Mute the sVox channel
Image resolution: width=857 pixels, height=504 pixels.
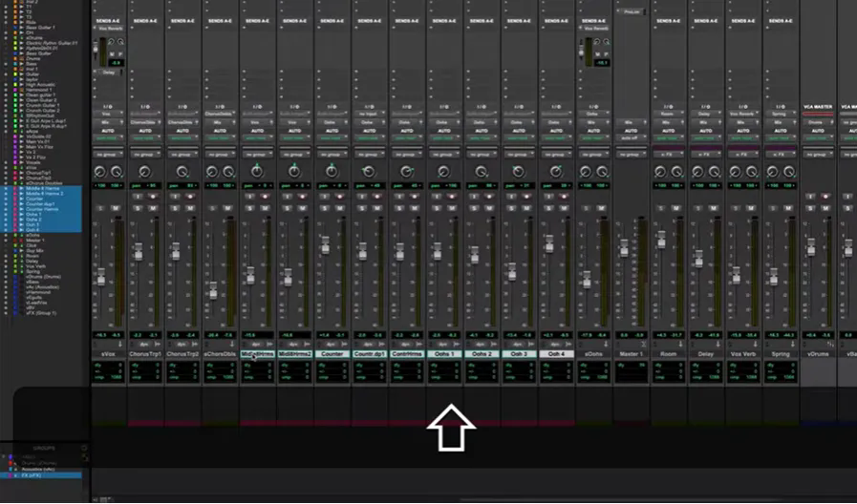pyautogui.click(x=116, y=208)
